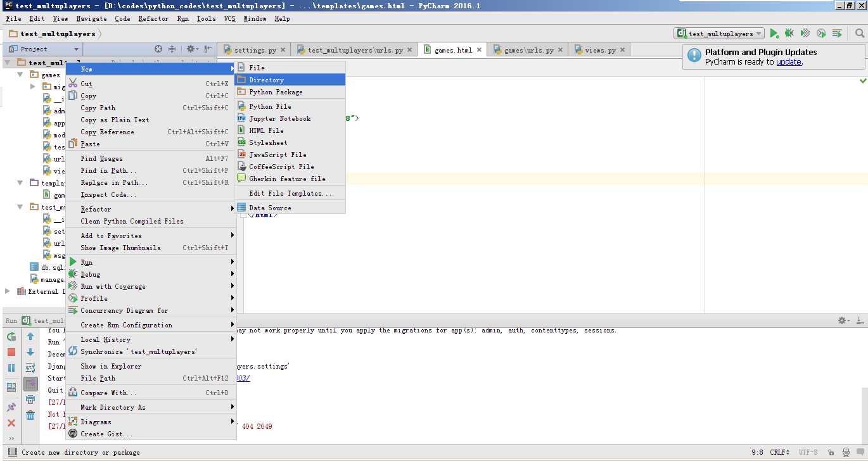Expand External Libraries node
868x461 pixels.
point(8,291)
